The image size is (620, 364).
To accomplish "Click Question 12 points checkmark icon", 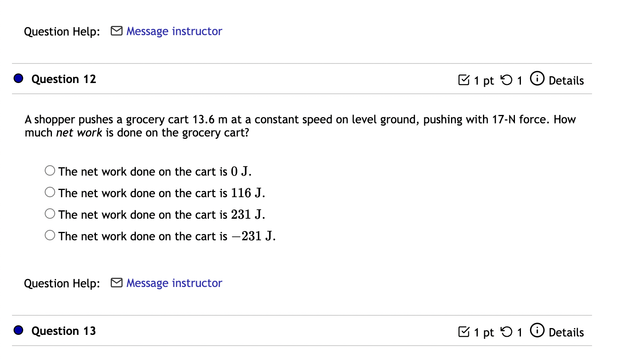I will 464,80.
